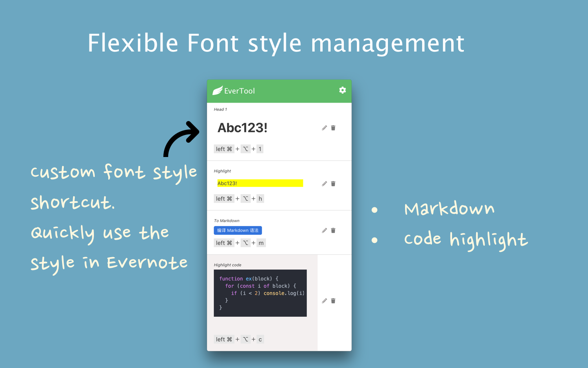Click the dark code snippet preview
The height and width of the screenshot is (368, 588).
pos(260,293)
